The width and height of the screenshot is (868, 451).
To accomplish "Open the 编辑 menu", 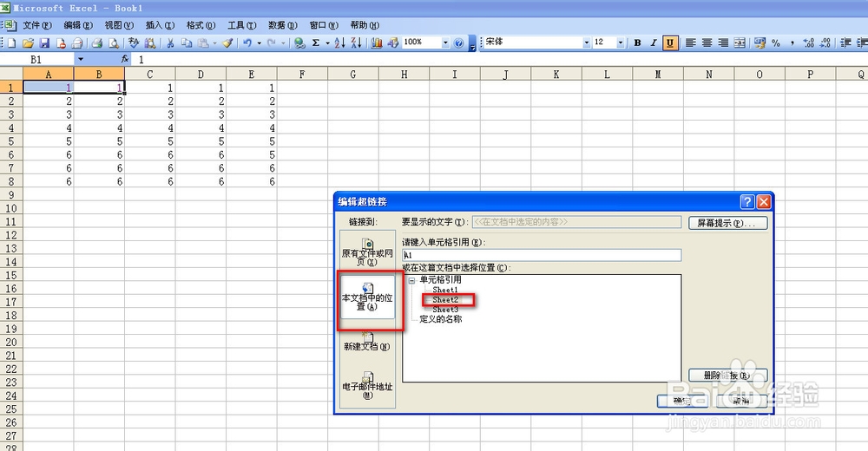I will pyautogui.click(x=78, y=25).
